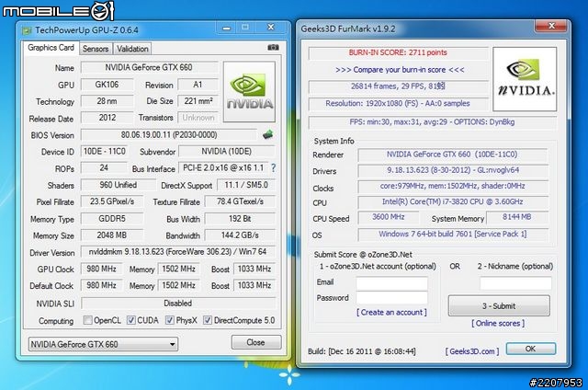This screenshot has height=390, width=588.
Task: Click the GPU-Z title bar application icon
Action: pyautogui.click(x=27, y=30)
